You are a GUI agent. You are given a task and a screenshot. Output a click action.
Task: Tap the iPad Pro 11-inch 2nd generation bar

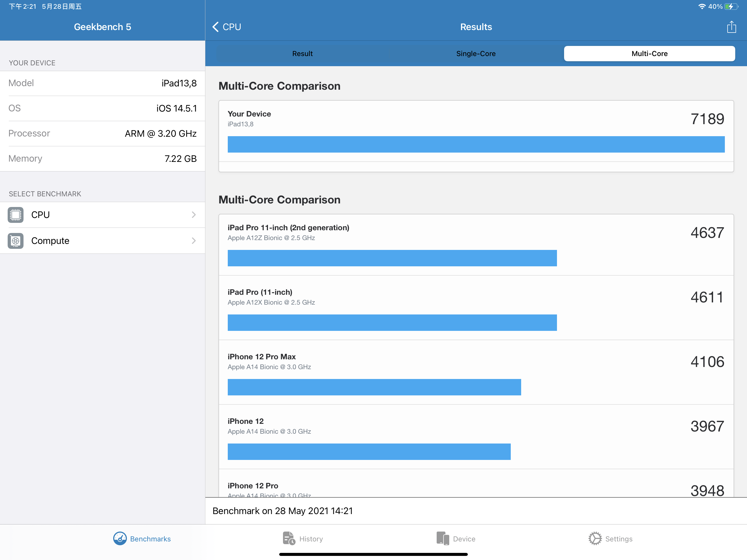pyautogui.click(x=392, y=258)
